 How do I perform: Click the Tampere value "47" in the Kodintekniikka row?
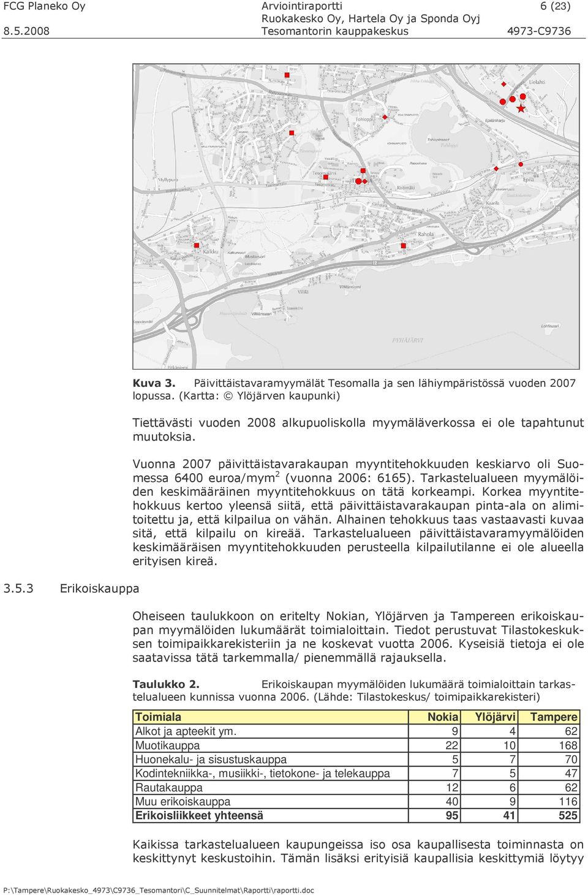click(571, 774)
